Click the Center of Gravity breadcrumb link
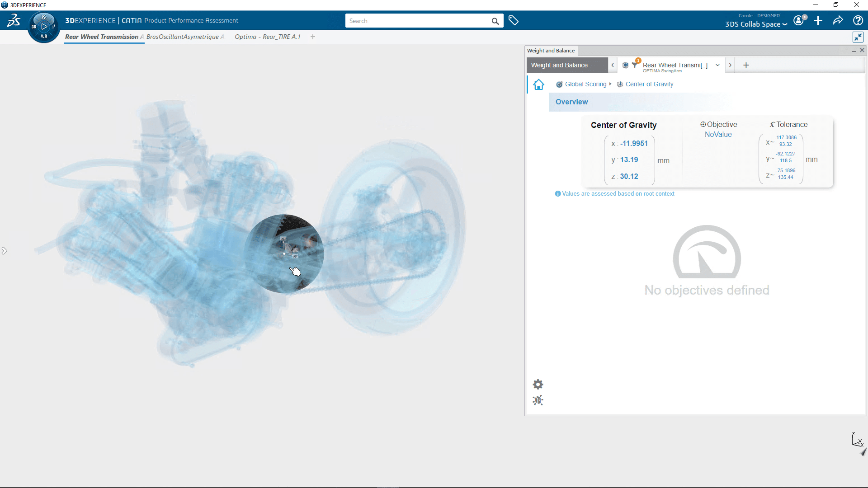The height and width of the screenshot is (488, 868). pyautogui.click(x=649, y=84)
